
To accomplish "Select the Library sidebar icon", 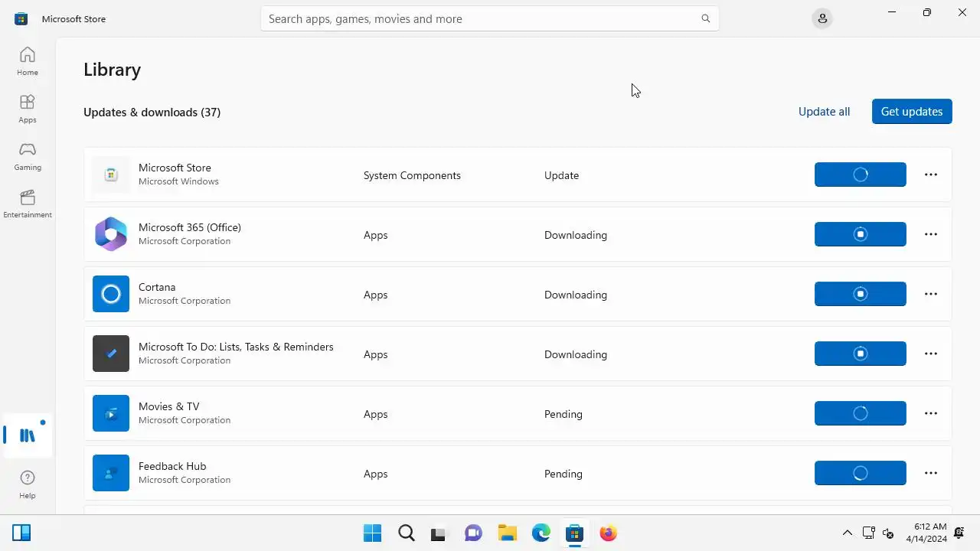I will click(x=28, y=435).
